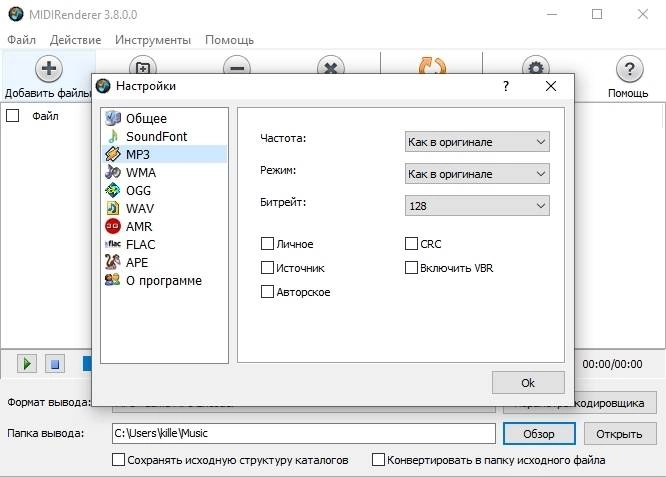Click the orange convert arrows icon
The image size is (666, 477).
432,65
